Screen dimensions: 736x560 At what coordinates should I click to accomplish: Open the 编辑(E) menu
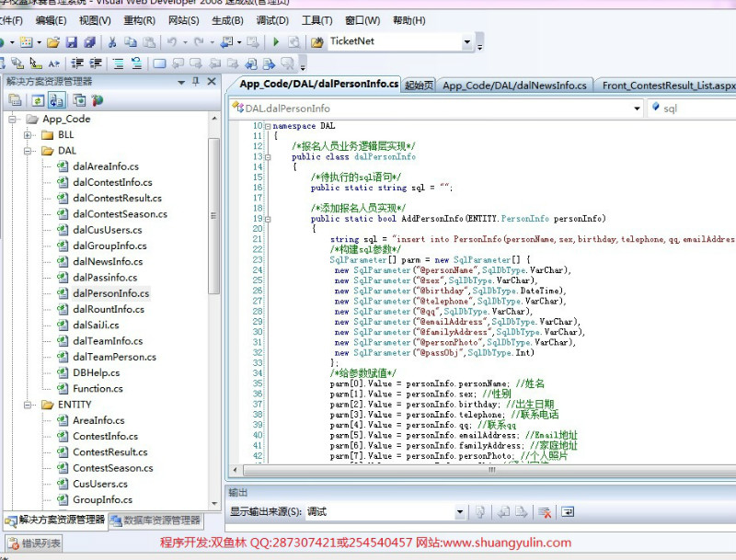pos(51,20)
